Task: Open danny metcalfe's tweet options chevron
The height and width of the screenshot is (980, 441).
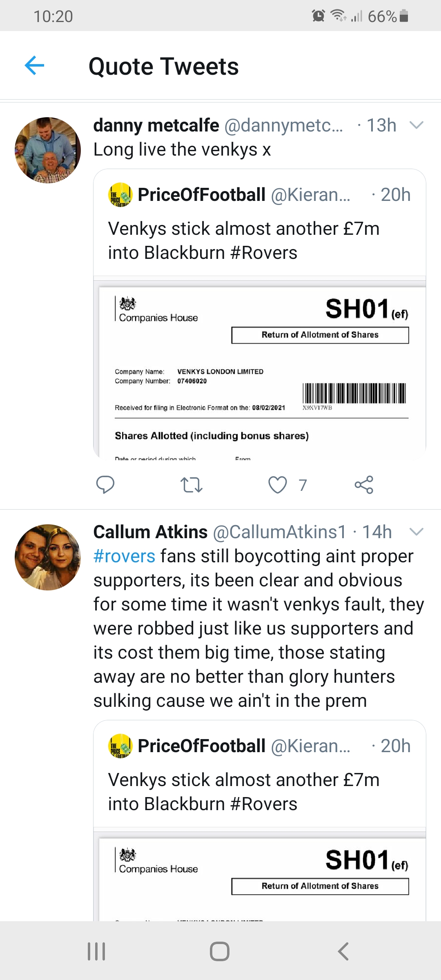Action: tap(416, 125)
